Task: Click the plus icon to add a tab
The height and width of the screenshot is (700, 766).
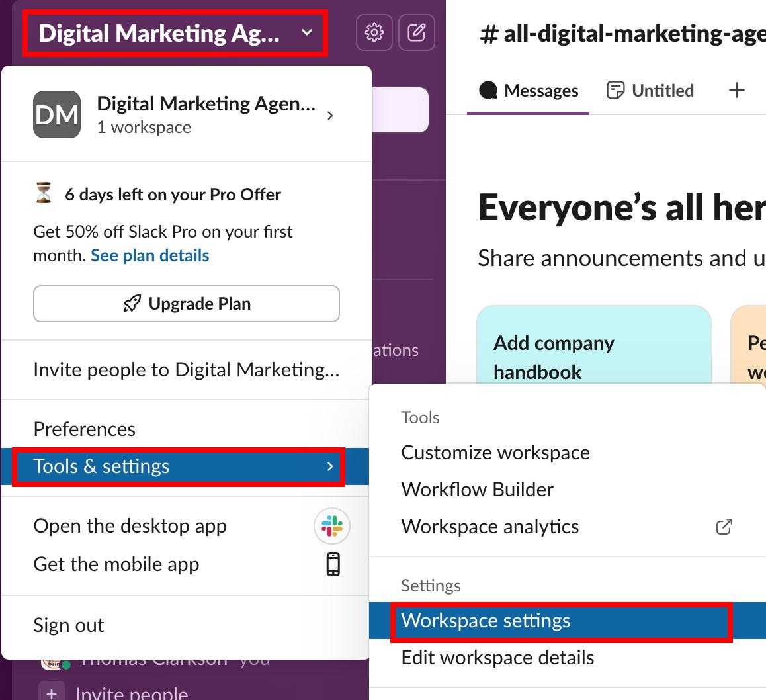Action: pos(736,91)
